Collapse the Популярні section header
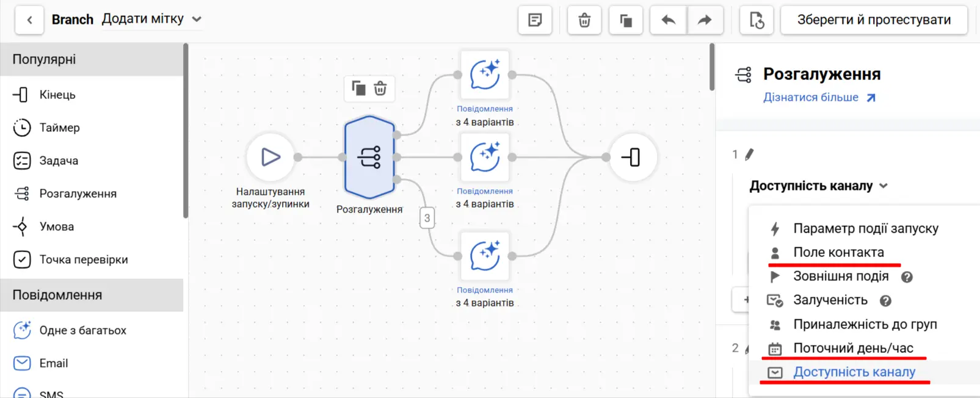The height and width of the screenshot is (398, 980). point(92,60)
